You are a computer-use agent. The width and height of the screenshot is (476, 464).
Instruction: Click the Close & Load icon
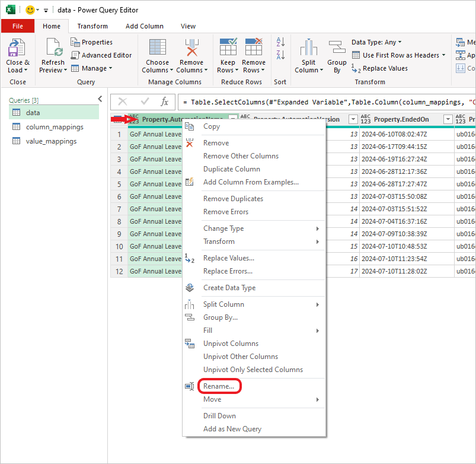[x=17, y=47]
